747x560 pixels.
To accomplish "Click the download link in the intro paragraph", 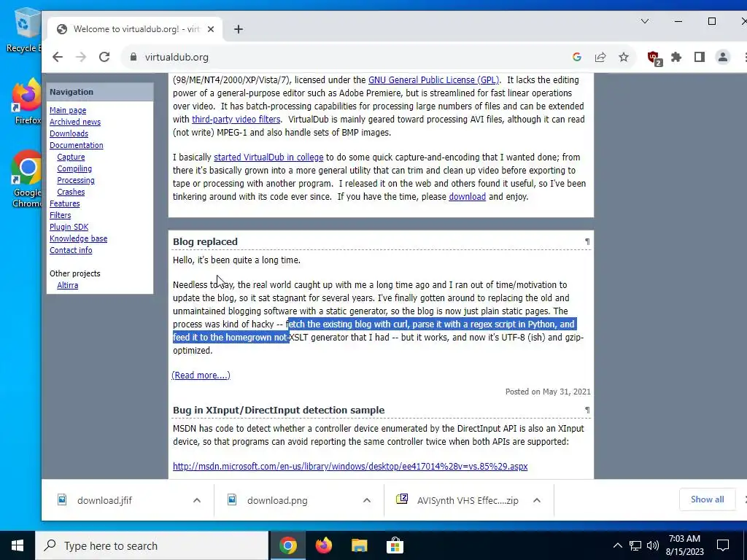I will pyautogui.click(x=467, y=197).
